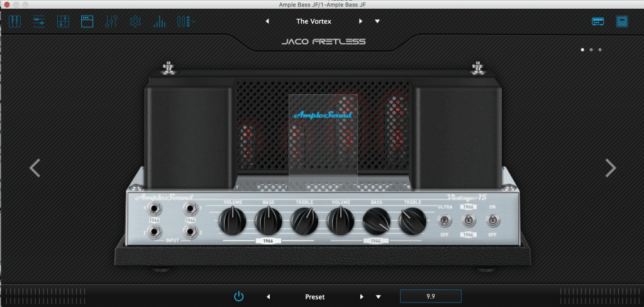Open the dropdown beside The Vortex preset
644x307 pixels.
377,21
